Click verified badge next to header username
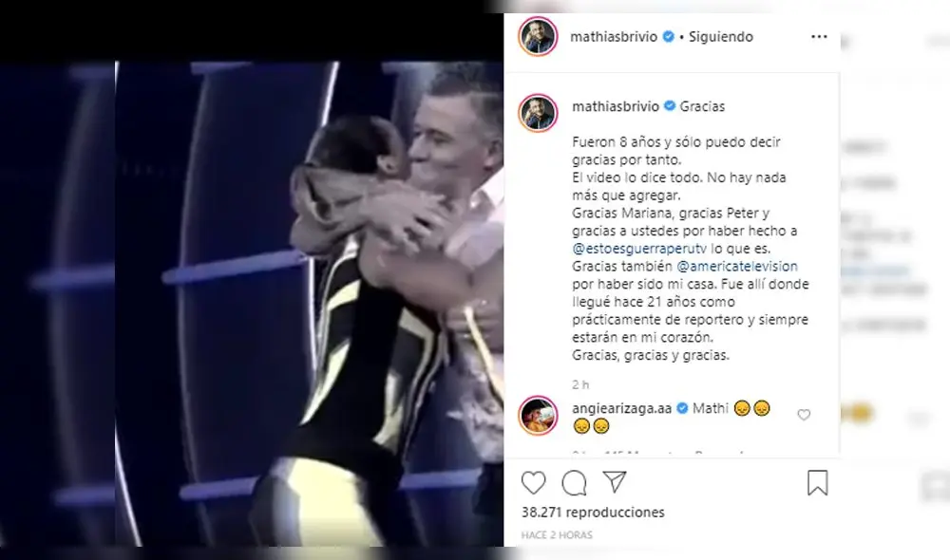 tap(668, 37)
